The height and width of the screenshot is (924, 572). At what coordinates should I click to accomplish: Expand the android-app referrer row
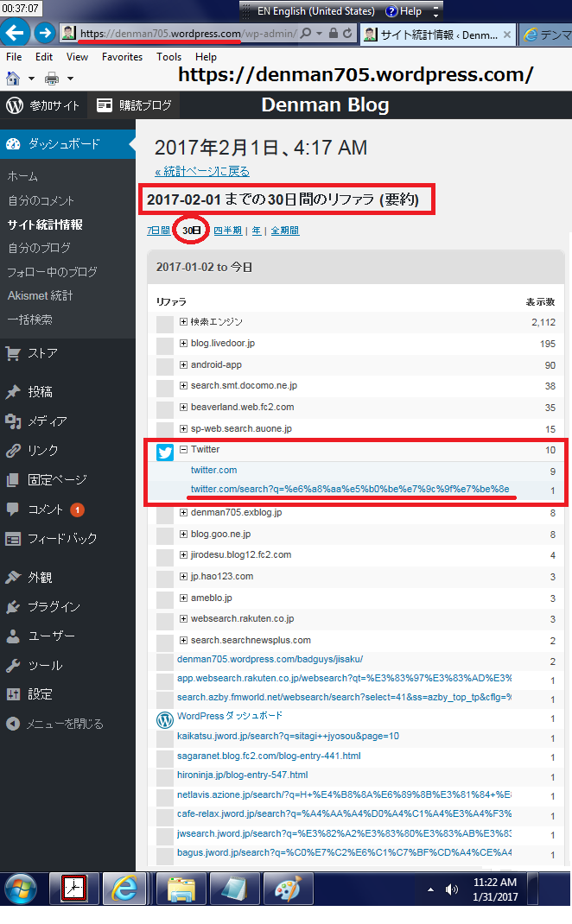coord(183,364)
